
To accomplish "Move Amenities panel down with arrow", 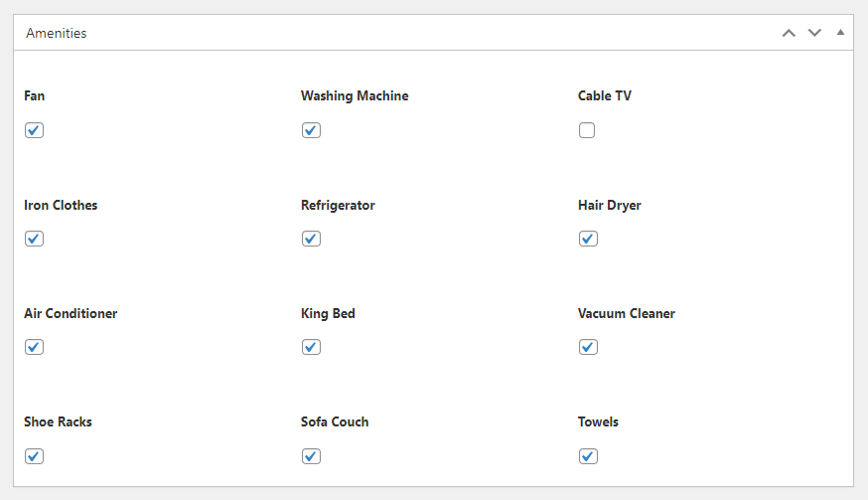I will coord(814,33).
